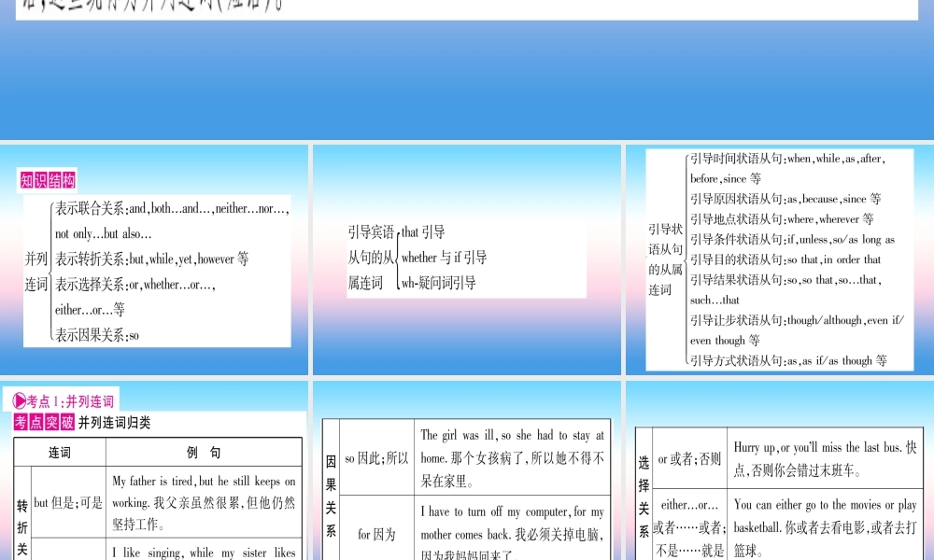934x560 pixels.
Task: Click the cell either…or… 或者……或者
Action: tap(689, 526)
